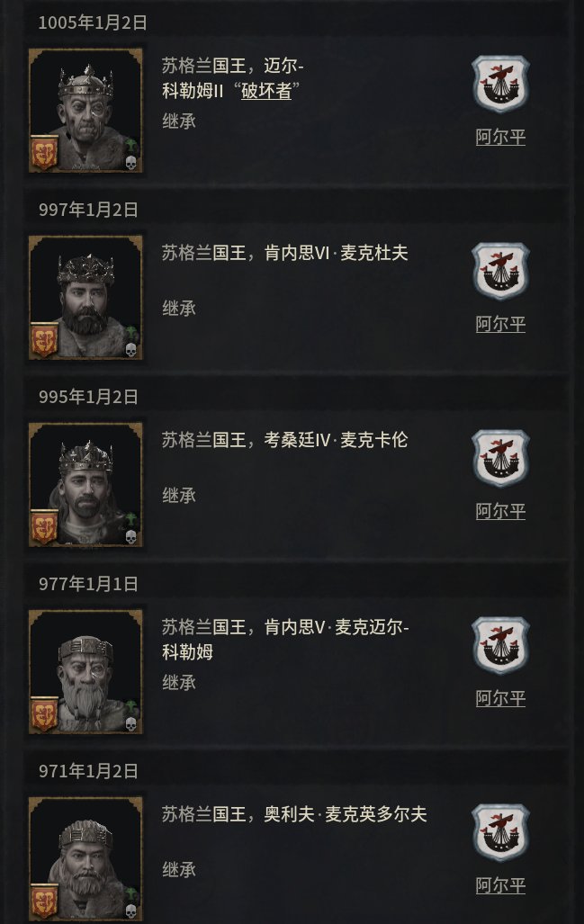Click the orange faith badge on 考桑廷IV's portrait

tap(44, 527)
